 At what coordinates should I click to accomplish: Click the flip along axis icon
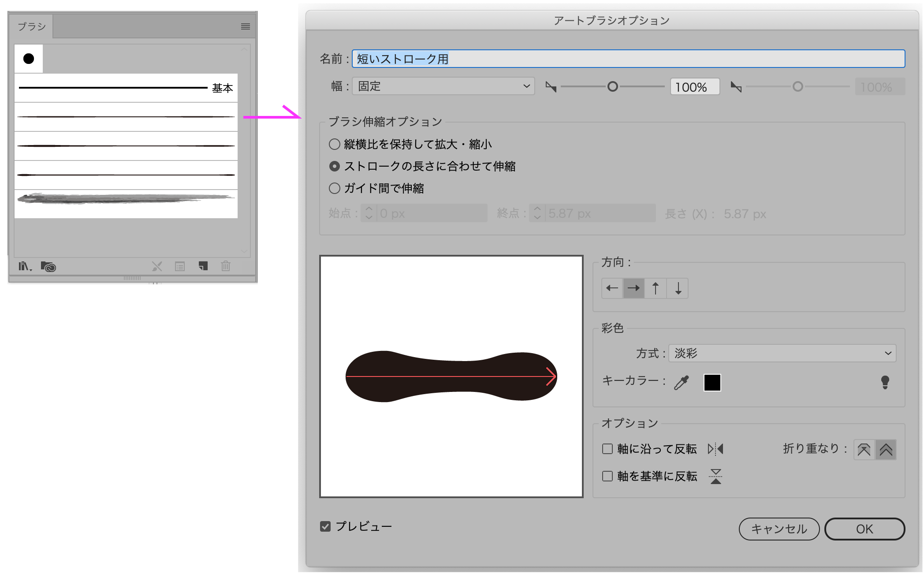pyautogui.click(x=715, y=449)
